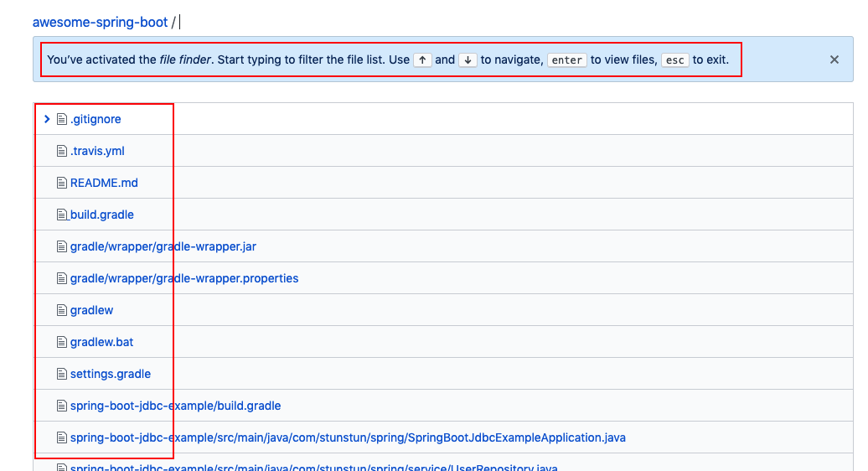Open the gradlew.bat file

[x=102, y=342]
